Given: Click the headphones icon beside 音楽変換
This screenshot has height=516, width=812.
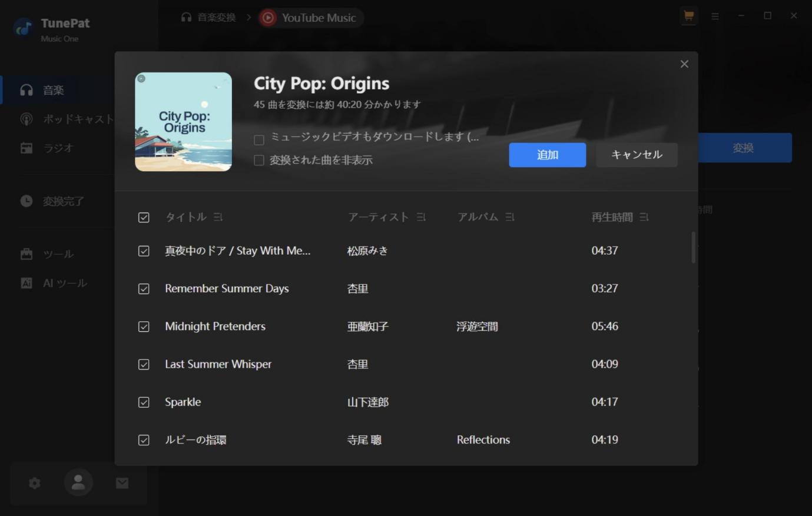Looking at the screenshot, I should point(186,18).
